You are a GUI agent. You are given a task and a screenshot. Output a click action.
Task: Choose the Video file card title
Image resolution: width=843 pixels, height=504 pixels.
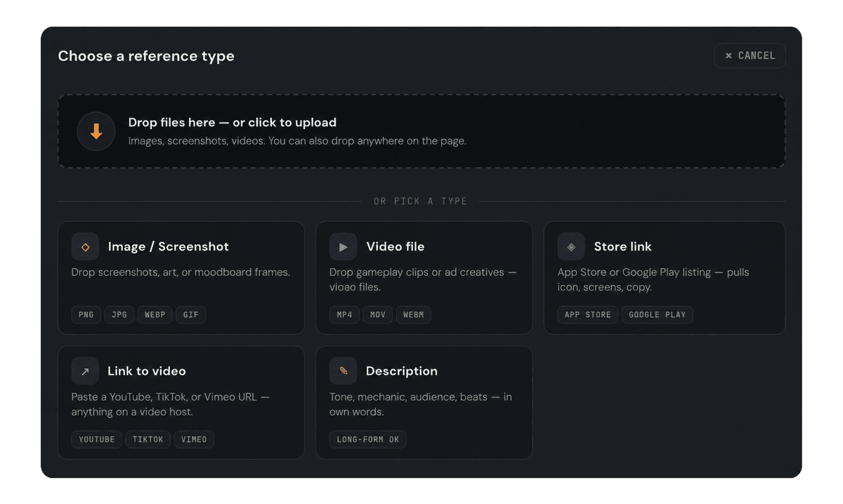click(396, 246)
